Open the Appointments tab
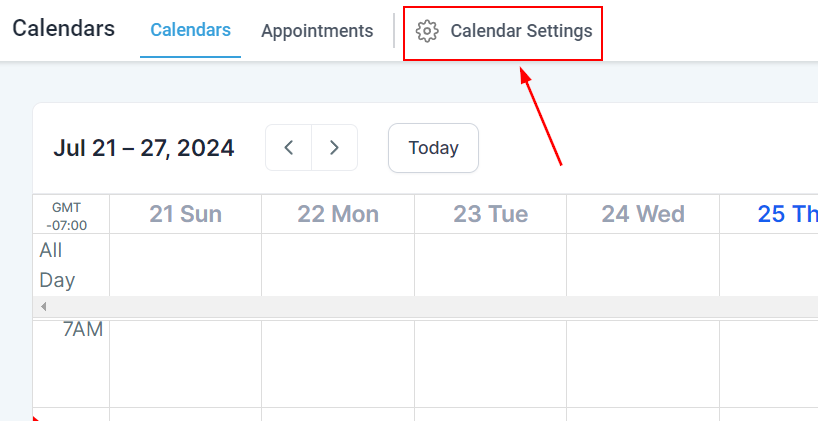 pos(317,31)
